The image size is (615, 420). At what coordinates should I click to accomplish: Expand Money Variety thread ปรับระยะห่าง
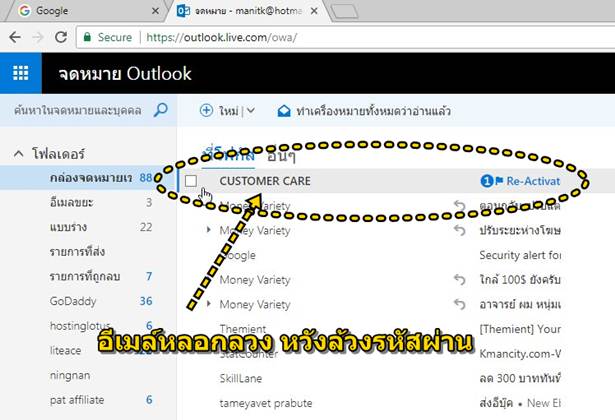click(208, 229)
